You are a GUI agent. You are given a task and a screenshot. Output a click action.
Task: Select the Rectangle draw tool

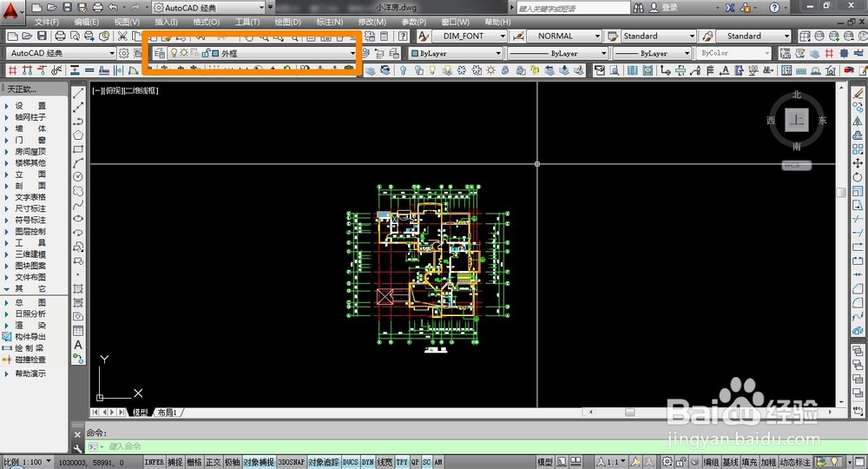pos(78,149)
